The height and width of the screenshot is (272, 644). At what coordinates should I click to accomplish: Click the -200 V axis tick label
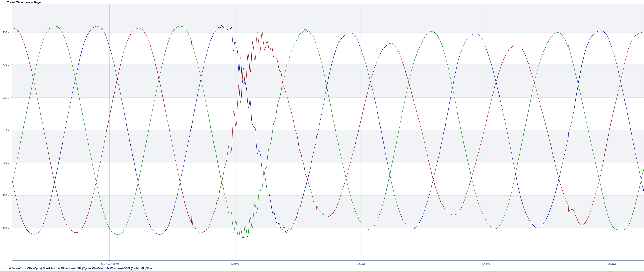6,196
